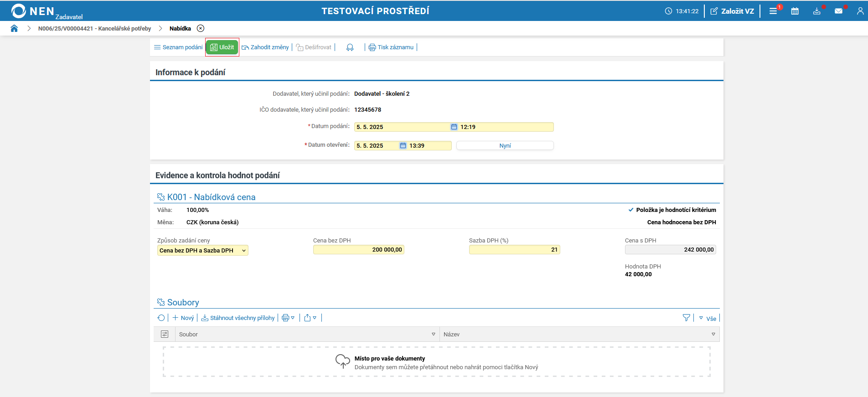Open the messages envelope icon
The height and width of the screenshot is (397, 868).
click(838, 11)
